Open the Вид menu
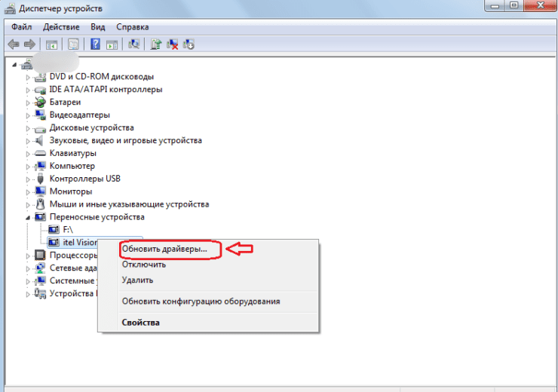This screenshot has width=558, height=392. pos(98,27)
